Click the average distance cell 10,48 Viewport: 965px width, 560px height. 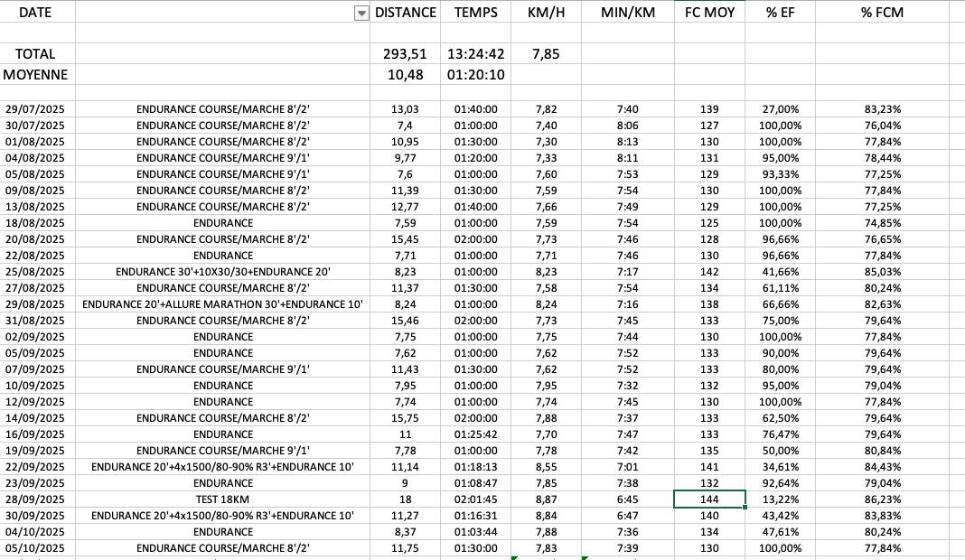(x=406, y=75)
